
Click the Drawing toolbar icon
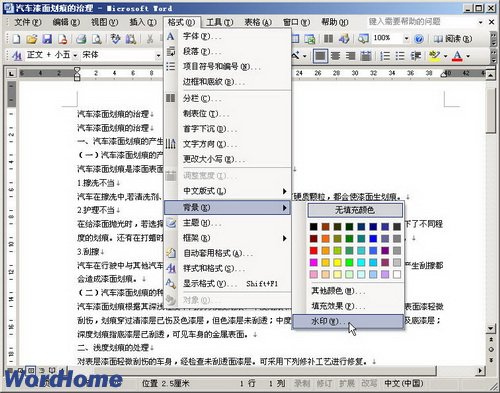point(344,39)
